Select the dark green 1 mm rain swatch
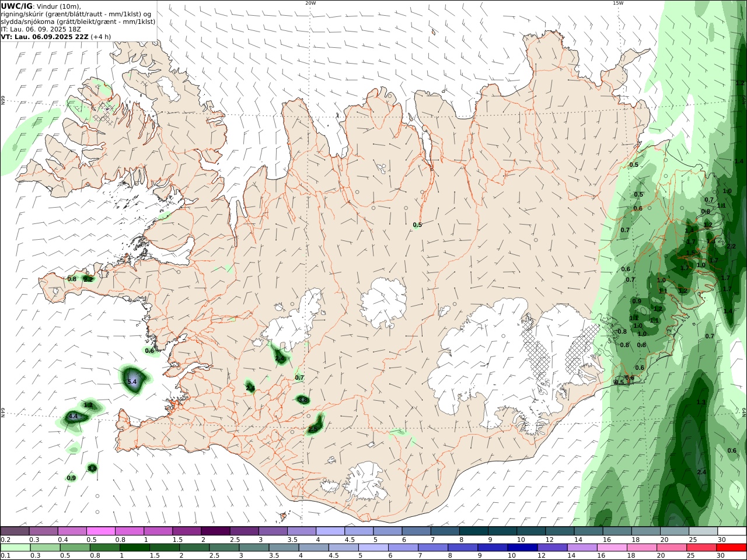 point(134,548)
